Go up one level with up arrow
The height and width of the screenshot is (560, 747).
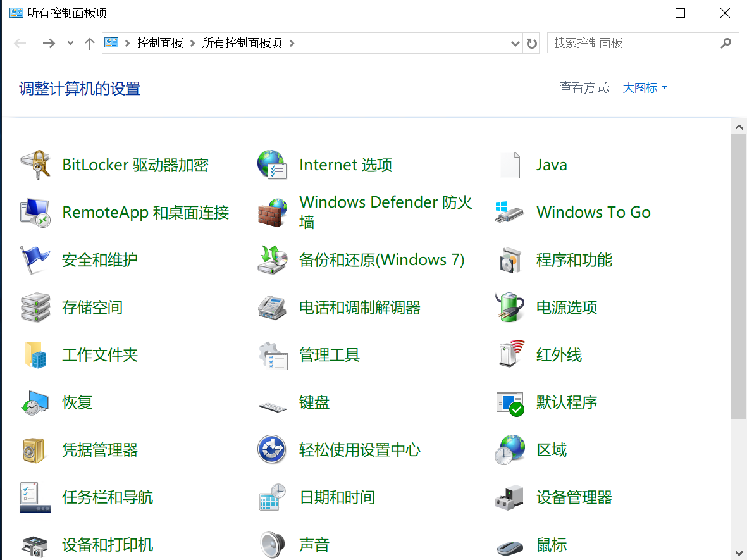click(90, 44)
